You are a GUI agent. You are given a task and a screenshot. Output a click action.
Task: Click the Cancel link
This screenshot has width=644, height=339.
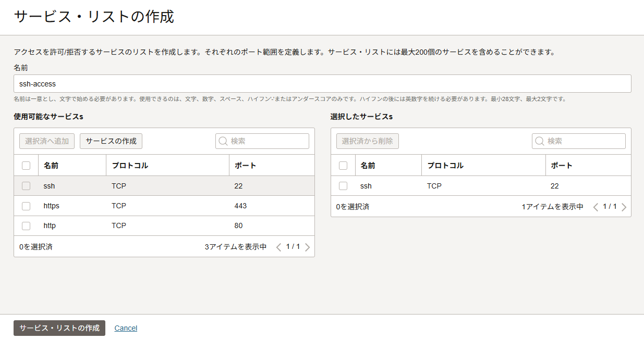(126, 328)
